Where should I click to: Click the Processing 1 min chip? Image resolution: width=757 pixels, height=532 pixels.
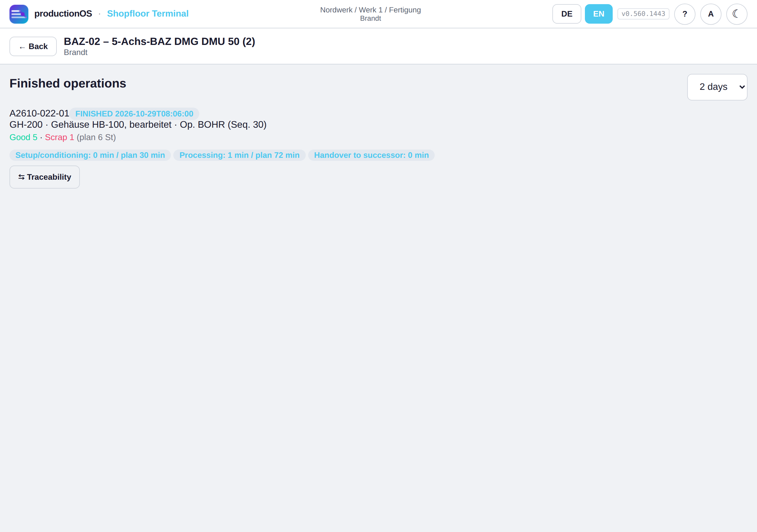click(x=239, y=155)
